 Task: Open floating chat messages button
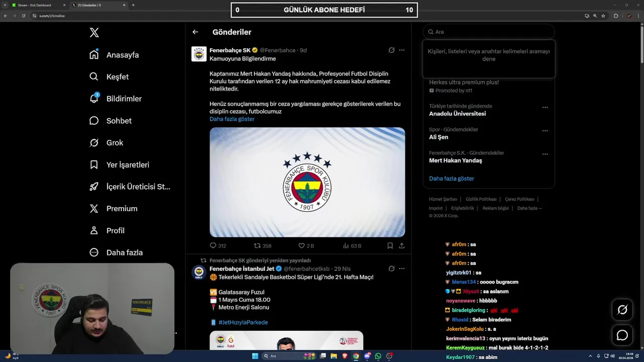[x=622, y=335]
